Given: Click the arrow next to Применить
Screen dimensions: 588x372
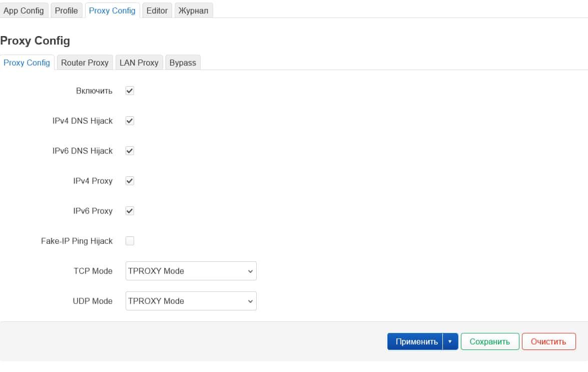Looking at the screenshot, I should coord(450,341).
